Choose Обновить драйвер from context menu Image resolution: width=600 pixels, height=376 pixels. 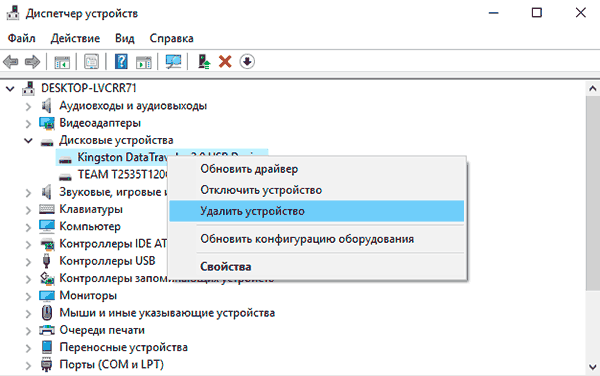point(317,169)
